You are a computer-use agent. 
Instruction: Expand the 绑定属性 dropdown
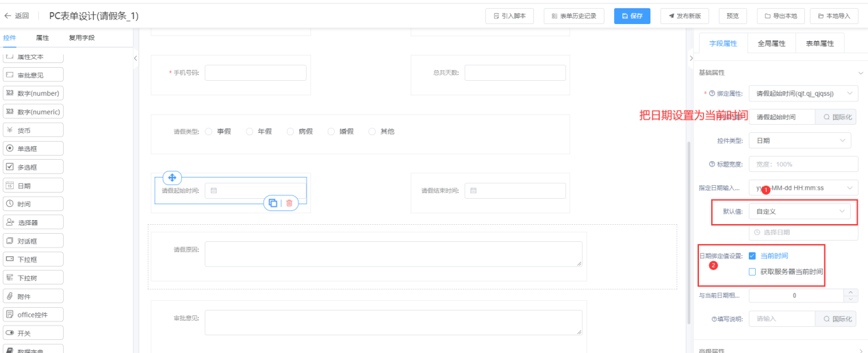click(802, 93)
